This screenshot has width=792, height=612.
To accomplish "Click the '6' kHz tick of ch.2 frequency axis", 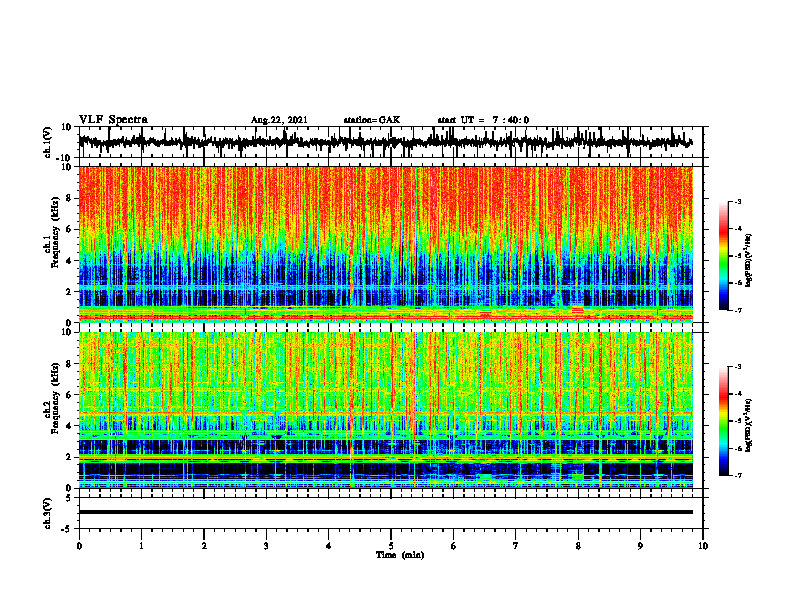I will [69, 395].
